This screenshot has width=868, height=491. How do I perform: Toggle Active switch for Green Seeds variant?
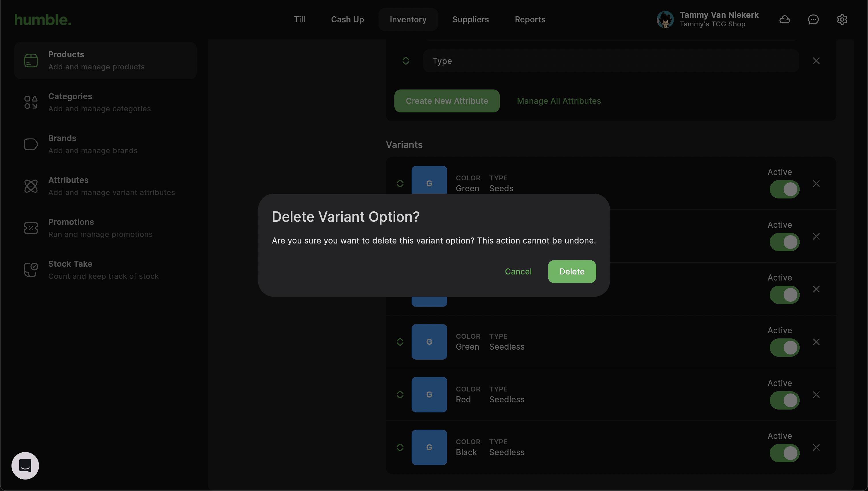tap(784, 190)
